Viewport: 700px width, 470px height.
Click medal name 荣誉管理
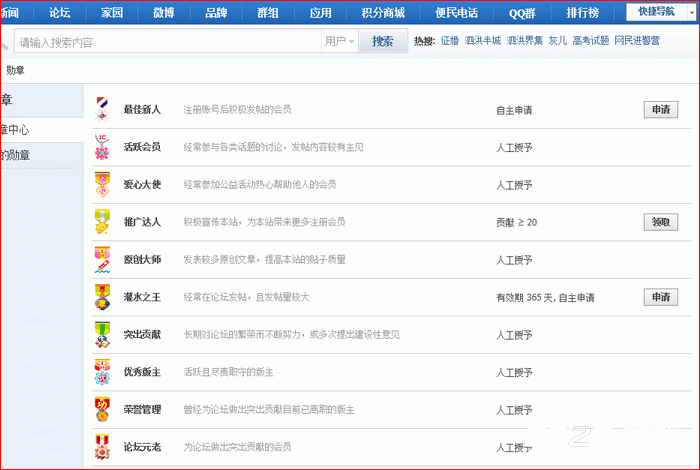[142, 410]
